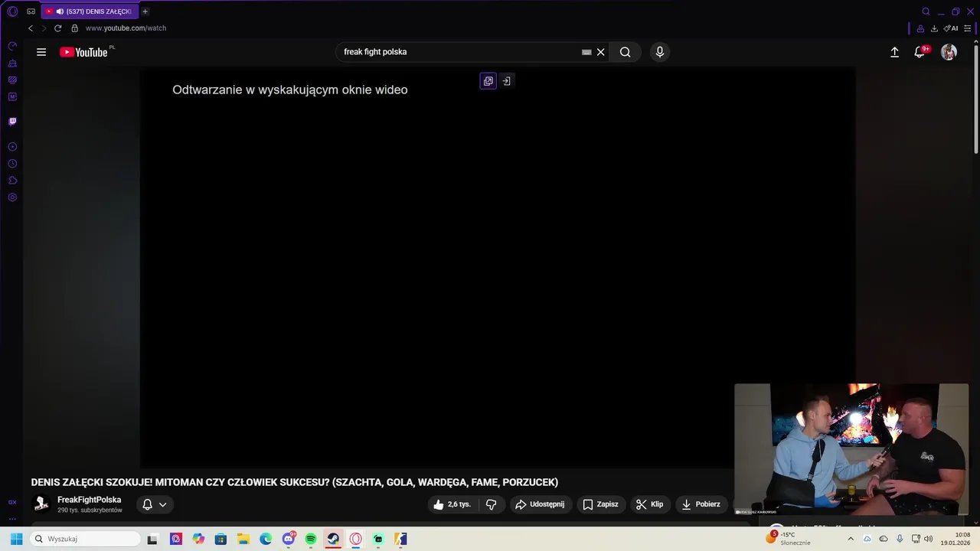This screenshot has width=980, height=551.
Task: Open Microsoft Edge from the taskbar
Action: [x=266, y=539]
